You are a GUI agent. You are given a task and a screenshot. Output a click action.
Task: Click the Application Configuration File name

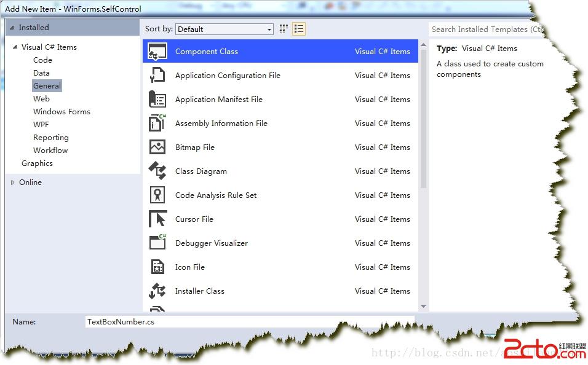point(228,76)
